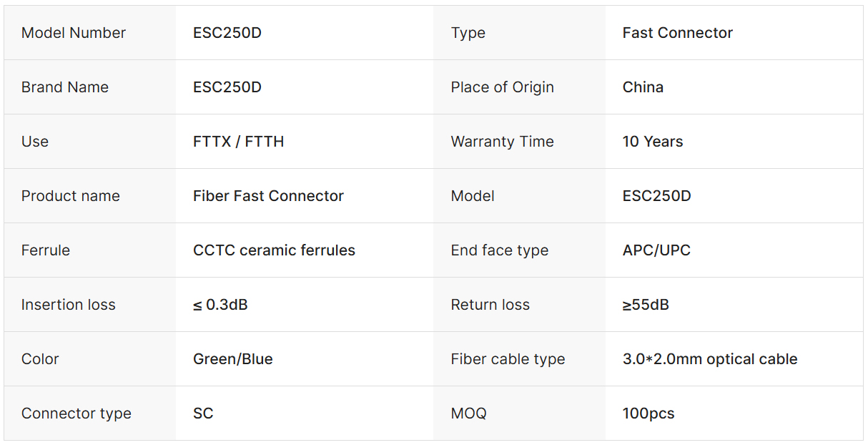Click the ≥55dB return loss value

(646, 305)
